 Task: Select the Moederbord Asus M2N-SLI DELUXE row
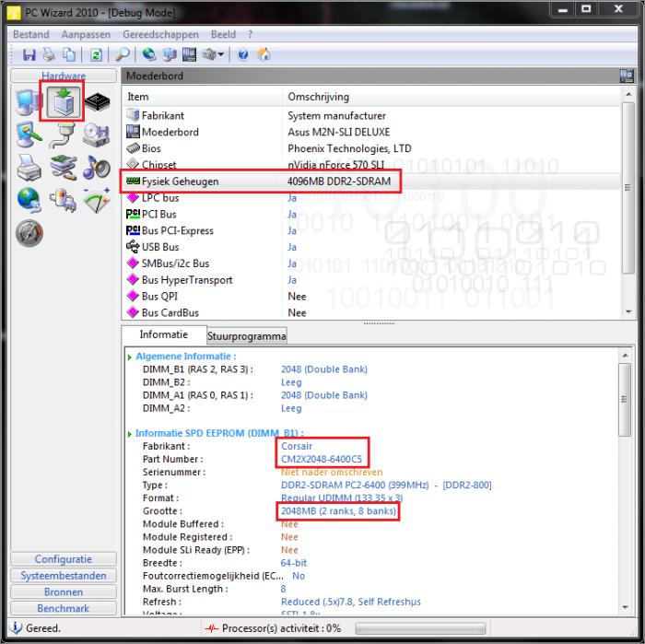point(371,132)
